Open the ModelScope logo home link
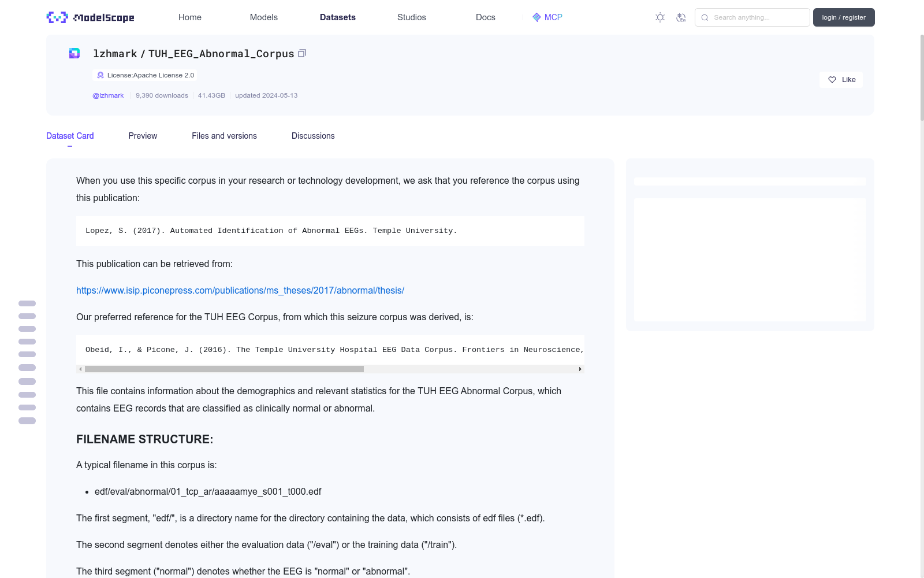 click(x=90, y=17)
